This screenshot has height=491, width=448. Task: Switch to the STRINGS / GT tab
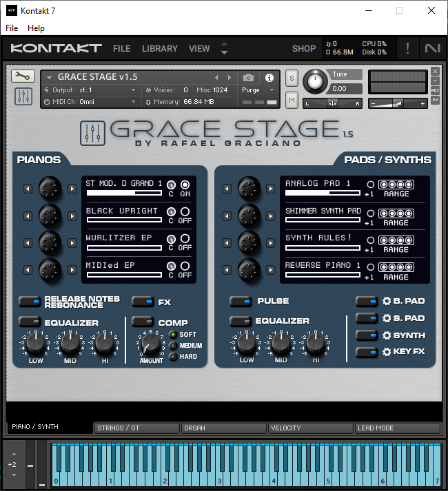pos(136,428)
